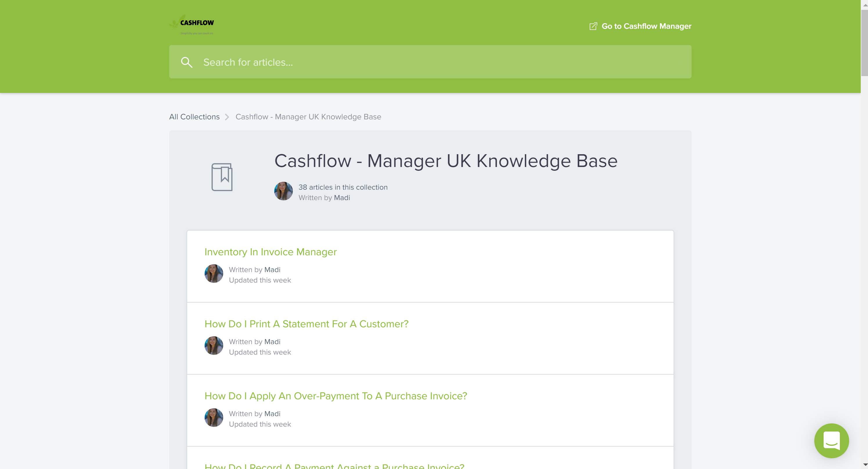Click the breadcrumb chevron separator
The image size is (868, 469).
coord(227,117)
